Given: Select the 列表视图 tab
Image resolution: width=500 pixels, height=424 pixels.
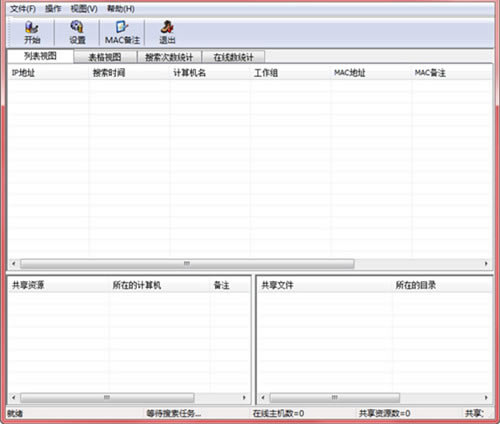Looking at the screenshot, I should (40, 56).
